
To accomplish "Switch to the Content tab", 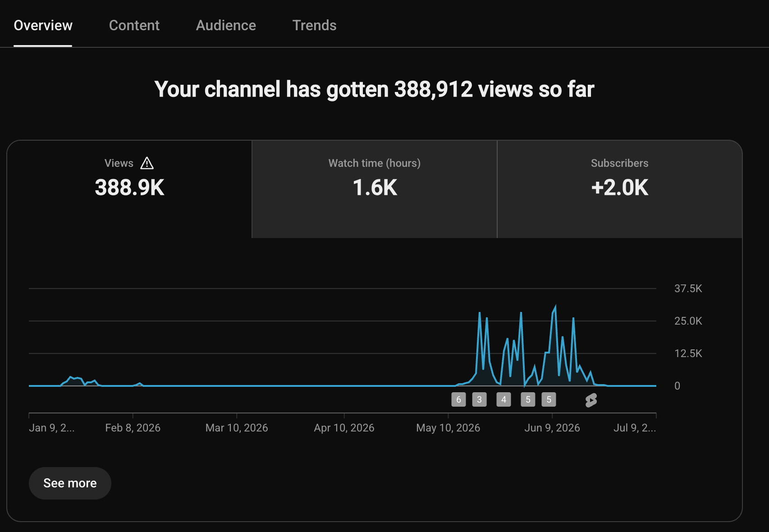I will (x=134, y=25).
